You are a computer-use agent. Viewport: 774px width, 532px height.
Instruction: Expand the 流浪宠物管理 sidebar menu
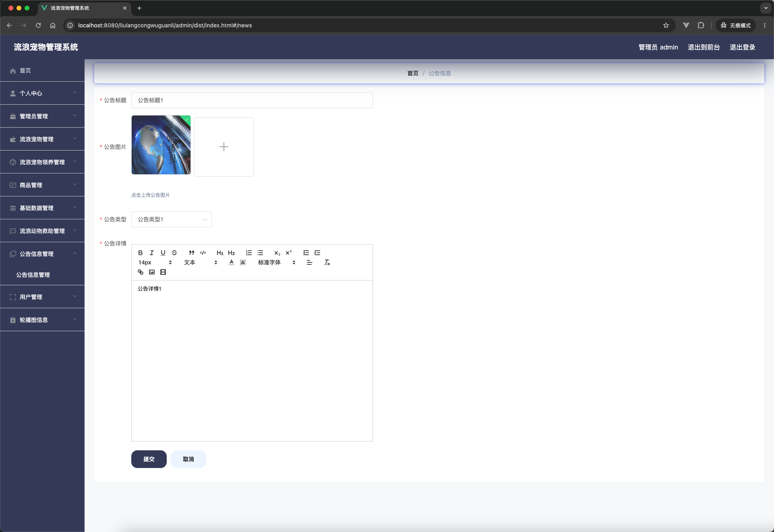click(x=42, y=139)
